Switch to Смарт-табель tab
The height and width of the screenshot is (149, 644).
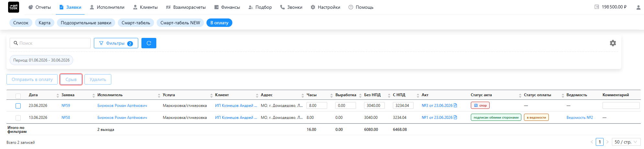(136, 23)
